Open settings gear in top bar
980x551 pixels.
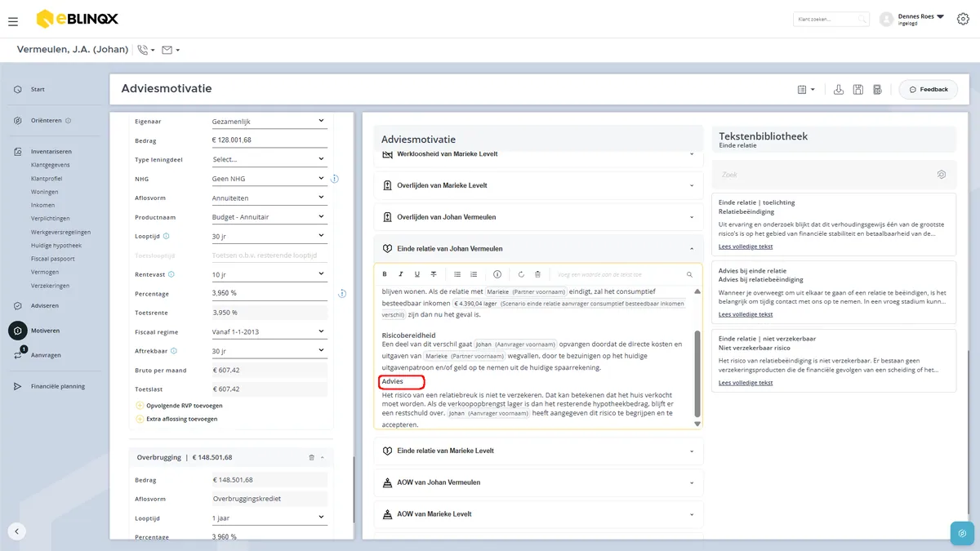tap(962, 19)
